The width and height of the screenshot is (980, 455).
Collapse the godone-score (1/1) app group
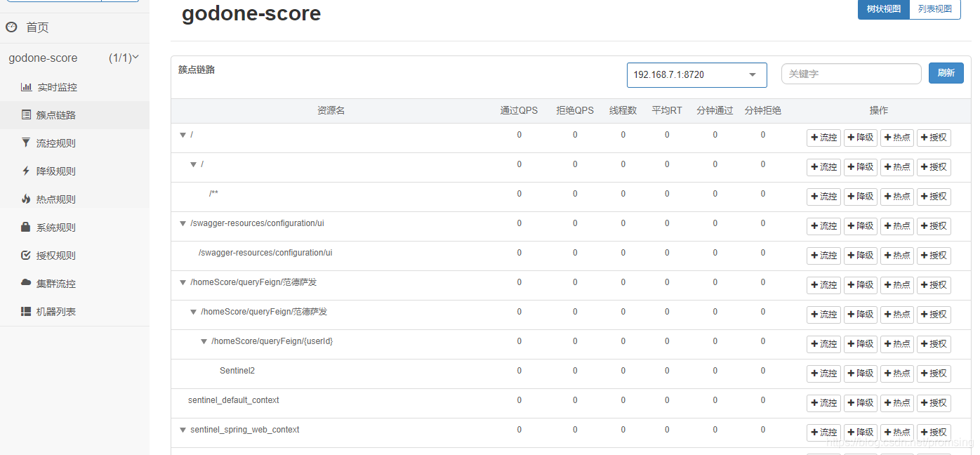click(74, 58)
